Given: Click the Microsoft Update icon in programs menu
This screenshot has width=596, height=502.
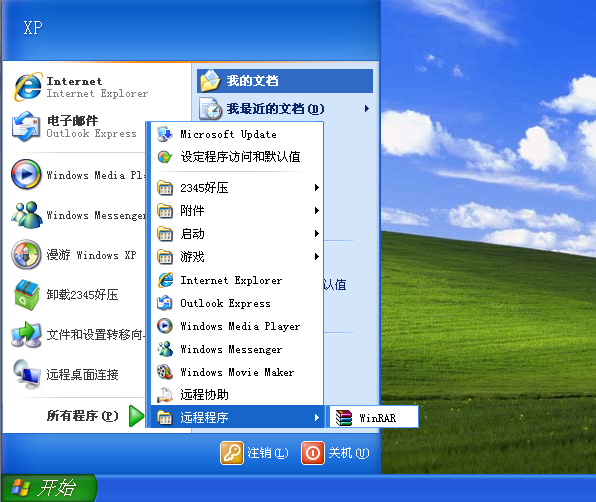Looking at the screenshot, I should tap(165, 134).
